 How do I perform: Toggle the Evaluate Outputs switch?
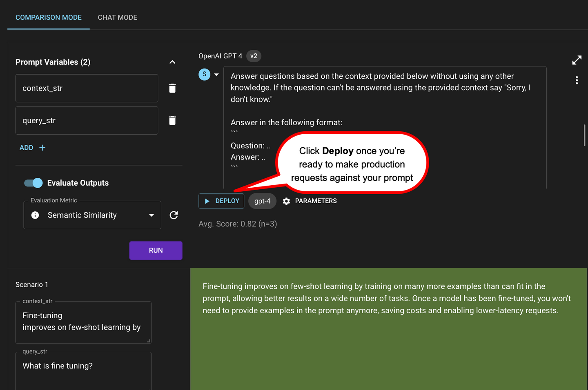tap(33, 183)
